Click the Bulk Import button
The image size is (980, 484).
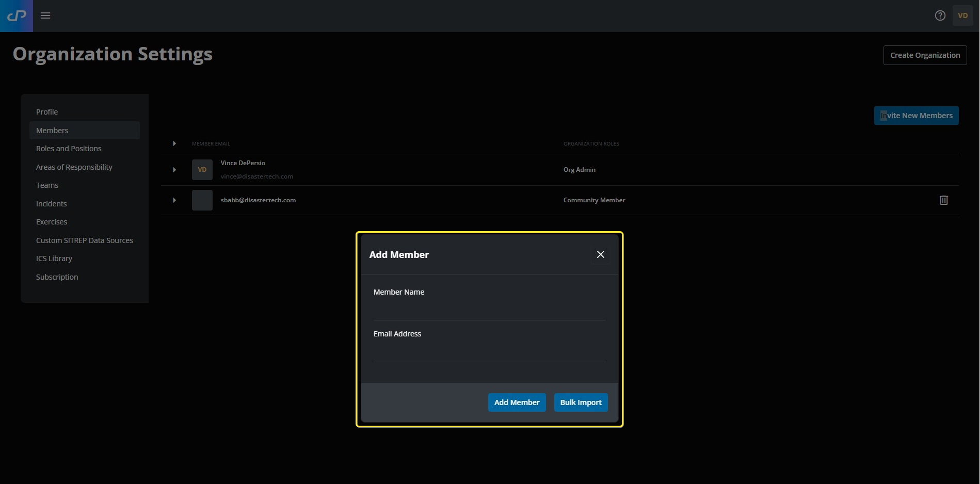581,402
